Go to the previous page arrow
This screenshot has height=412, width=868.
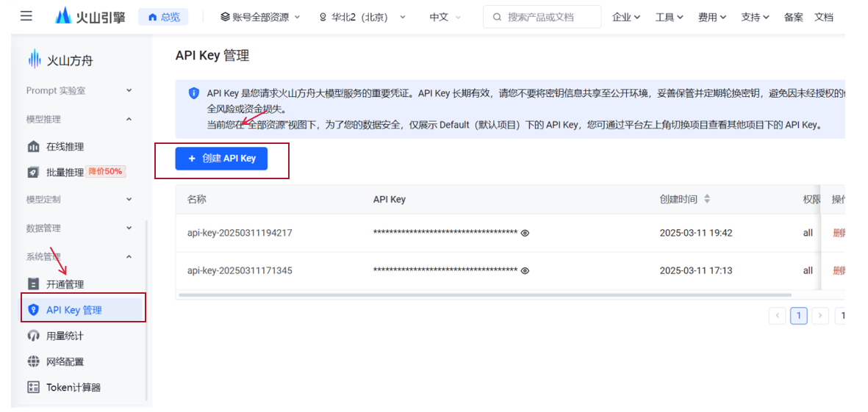coord(777,316)
